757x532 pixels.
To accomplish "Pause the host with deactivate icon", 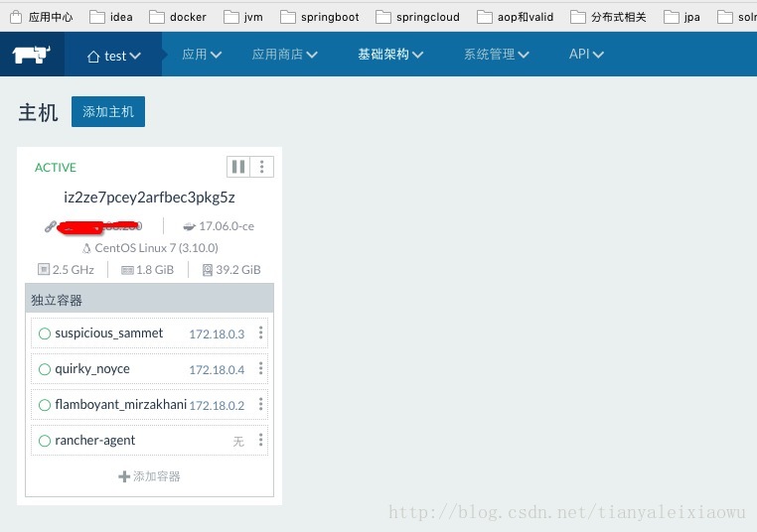I will [x=238, y=167].
